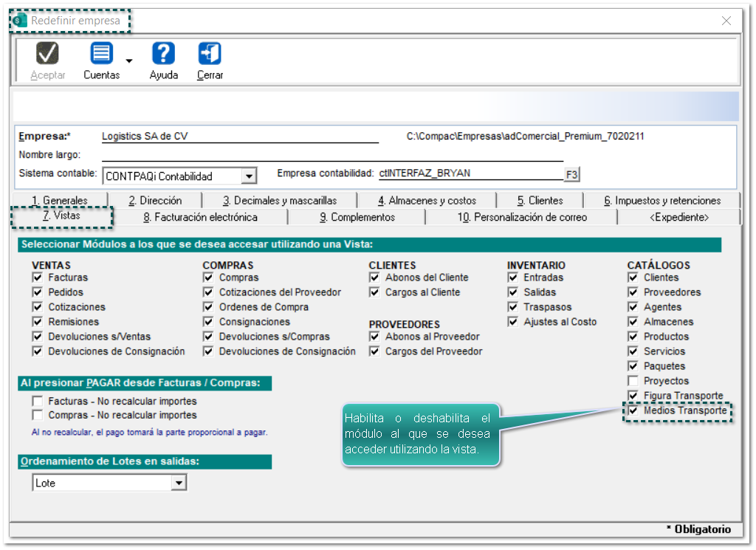Click the Empresa name input field
756x550 pixels.
tap(239, 137)
